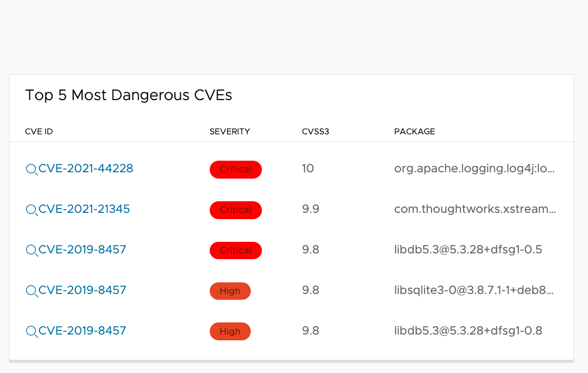Select the Critical badge on the xstream row
Viewport: 588px width, 373px height.
point(236,210)
